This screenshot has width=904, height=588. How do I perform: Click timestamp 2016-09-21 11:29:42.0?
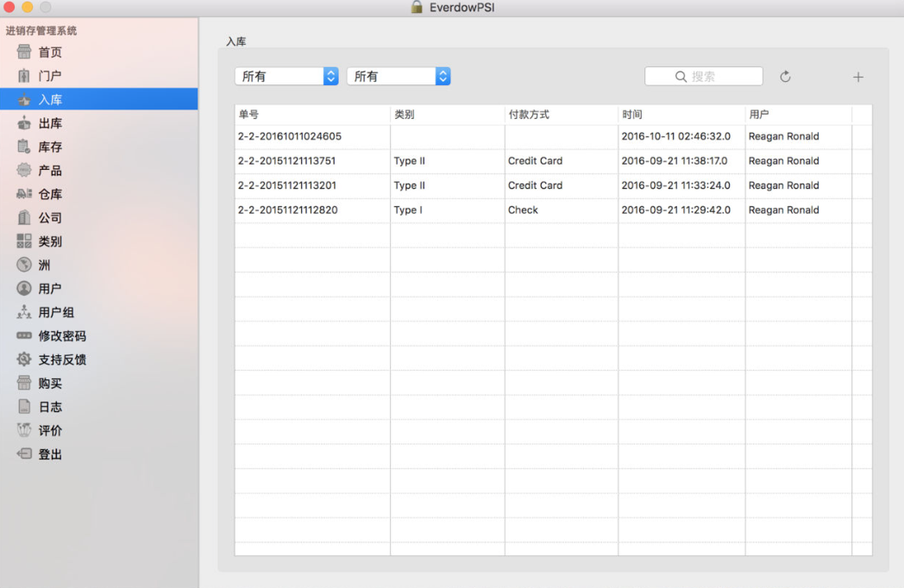(675, 210)
